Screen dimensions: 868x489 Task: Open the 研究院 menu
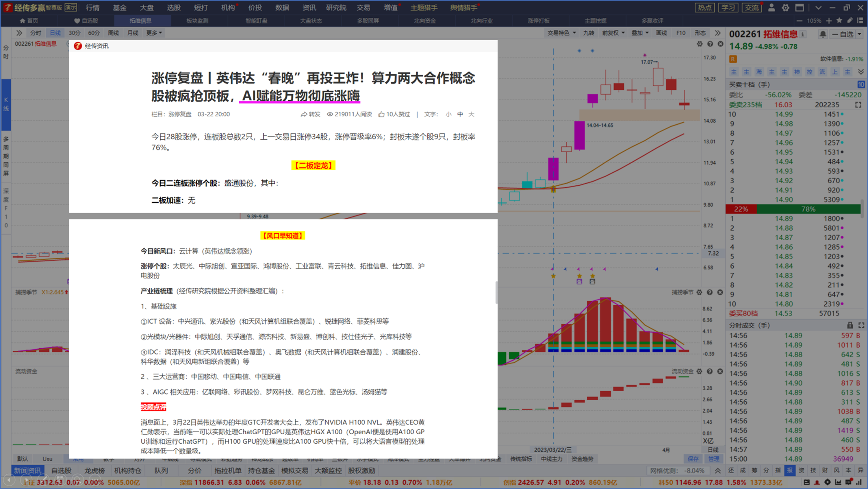pos(336,8)
